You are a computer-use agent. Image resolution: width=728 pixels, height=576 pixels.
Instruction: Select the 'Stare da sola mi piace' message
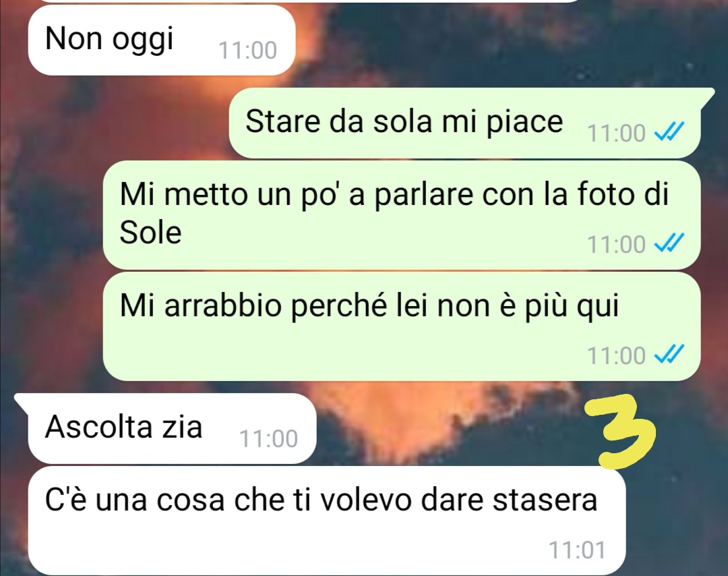(464, 123)
